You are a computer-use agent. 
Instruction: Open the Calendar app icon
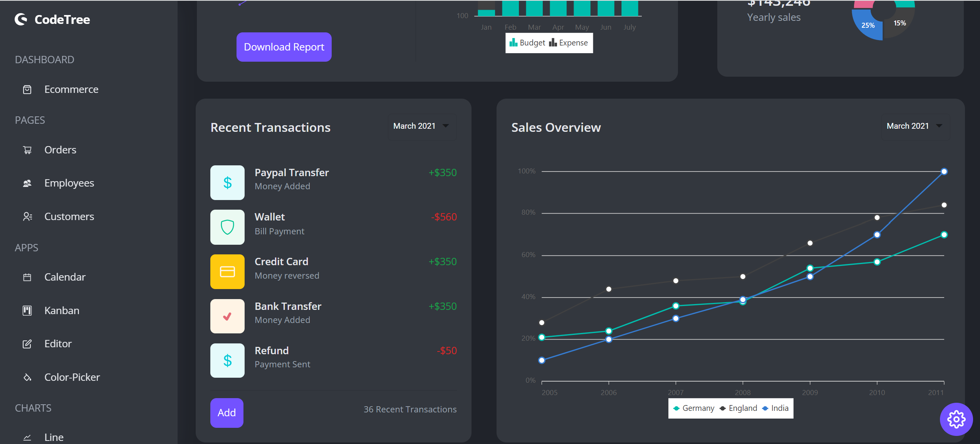[x=27, y=277]
